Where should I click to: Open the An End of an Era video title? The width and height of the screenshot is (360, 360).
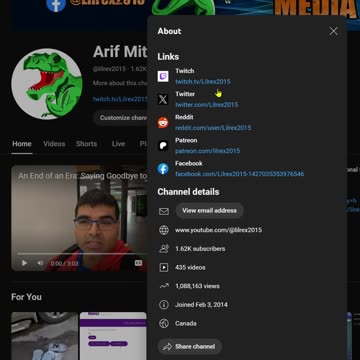point(82,176)
